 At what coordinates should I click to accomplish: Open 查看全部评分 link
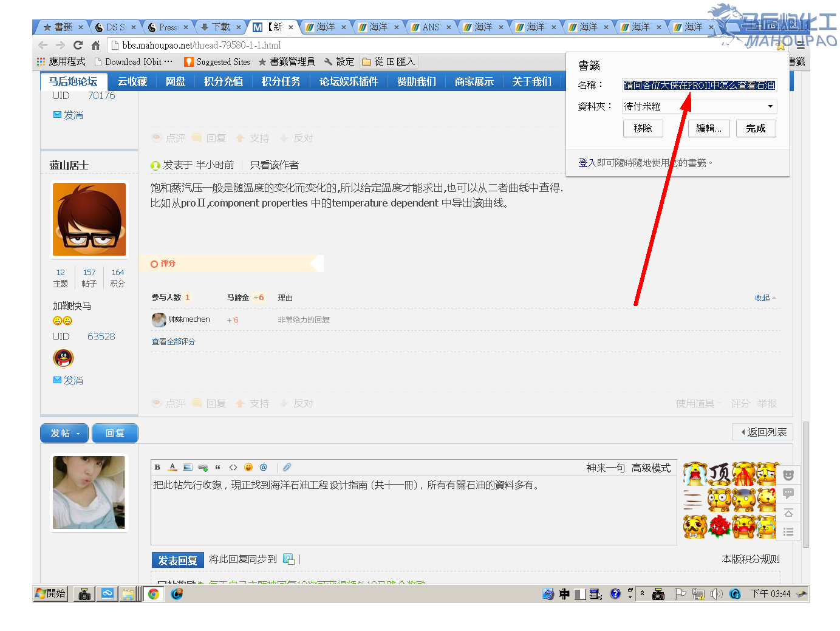click(174, 342)
